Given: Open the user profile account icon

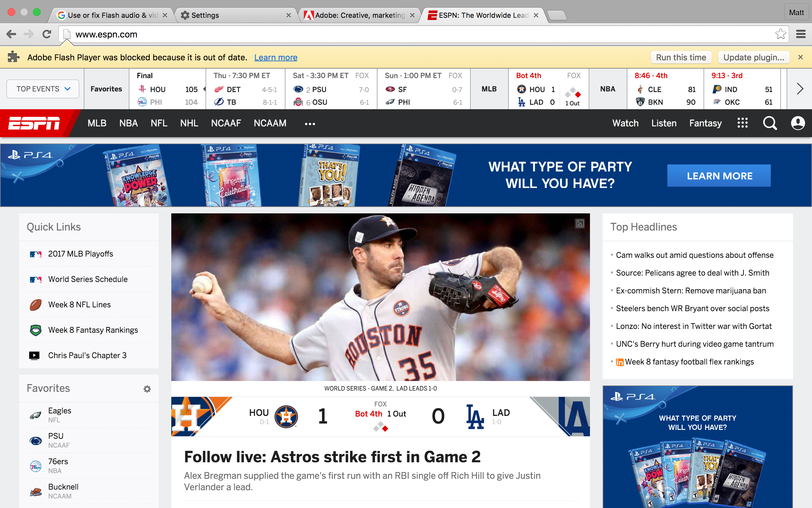Looking at the screenshot, I should pos(798,123).
